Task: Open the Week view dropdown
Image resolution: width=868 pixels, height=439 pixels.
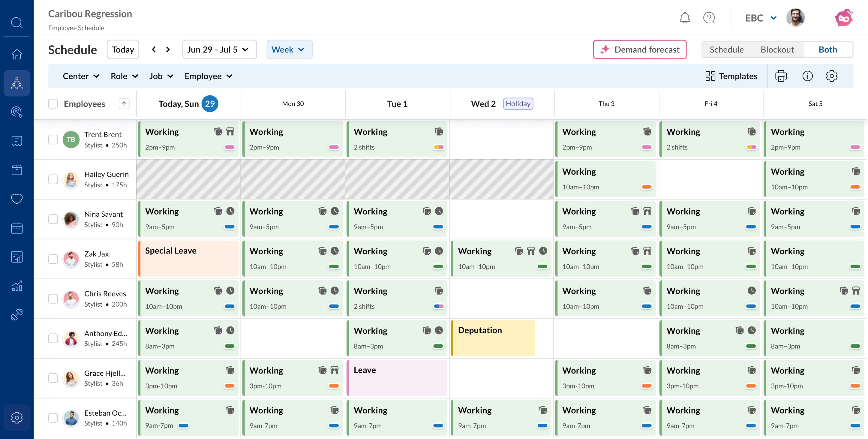Action: pyautogui.click(x=289, y=50)
